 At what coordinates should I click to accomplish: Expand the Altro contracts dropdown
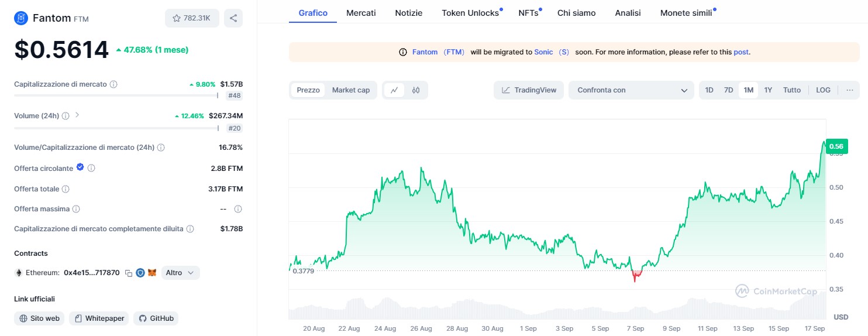click(180, 273)
